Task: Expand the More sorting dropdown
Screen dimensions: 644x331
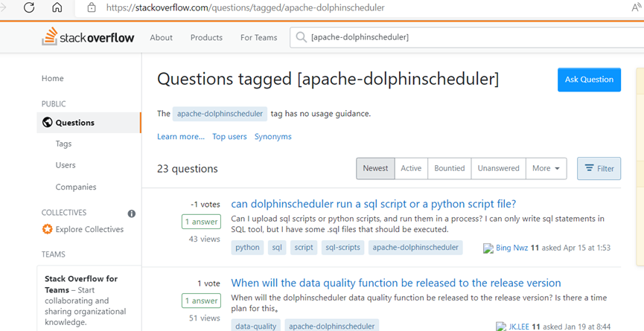Action: (x=546, y=168)
